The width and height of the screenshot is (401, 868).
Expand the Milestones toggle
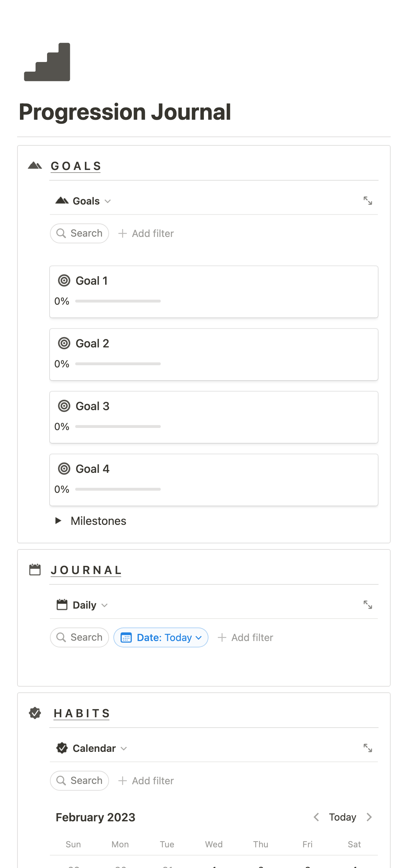[x=58, y=521]
